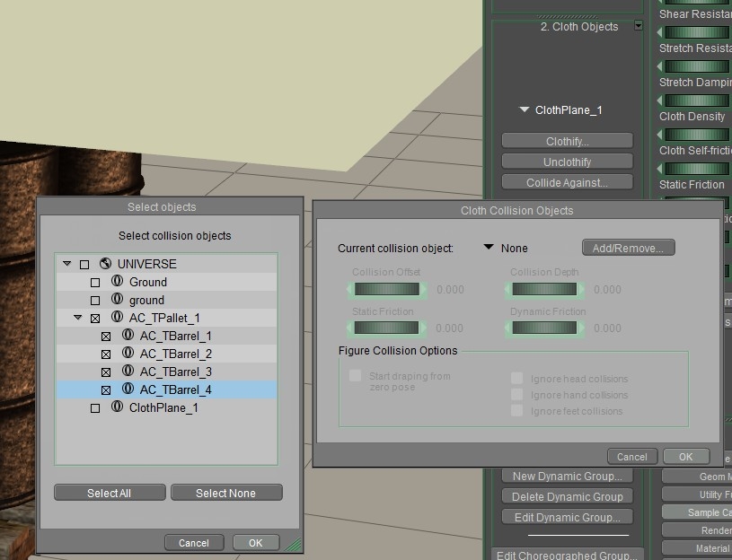Select the AC_TBarrel_4 tree item
Screen dimensions: 732x560
pyautogui.click(x=175, y=389)
